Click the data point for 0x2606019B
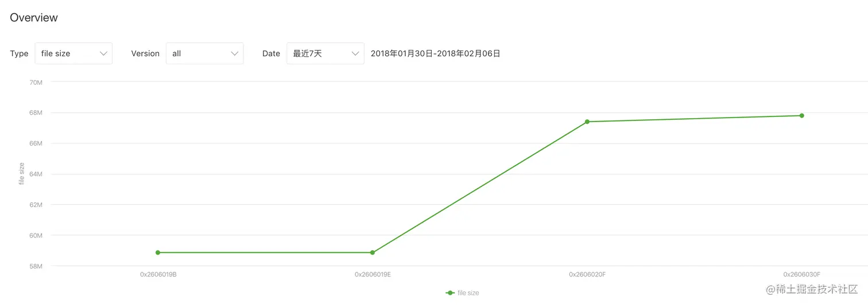Image resolution: width=868 pixels, height=305 pixels. [x=158, y=252]
